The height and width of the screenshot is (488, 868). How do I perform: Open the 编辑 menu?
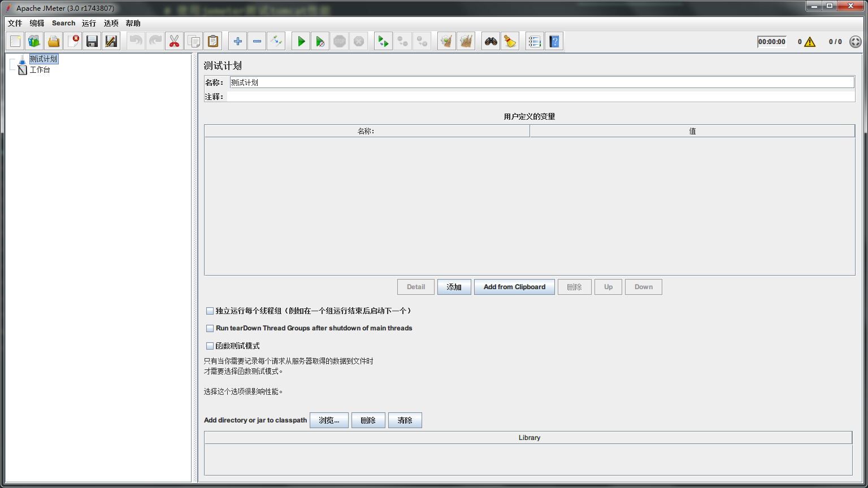coord(37,23)
